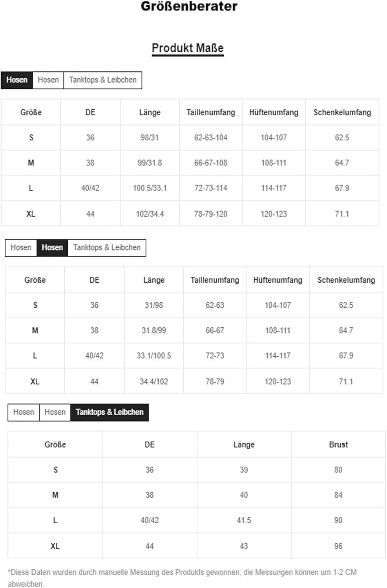The height and width of the screenshot is (588, 387).
Task: Click the Größenberater page title
Action: coord(189,6)
